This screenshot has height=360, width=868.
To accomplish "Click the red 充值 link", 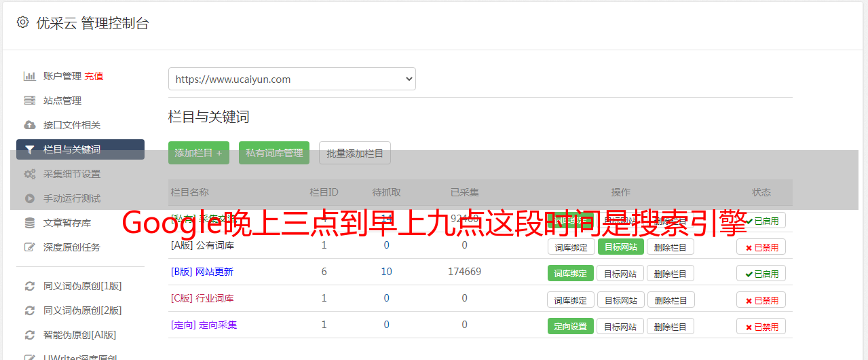I will point(94,76).
